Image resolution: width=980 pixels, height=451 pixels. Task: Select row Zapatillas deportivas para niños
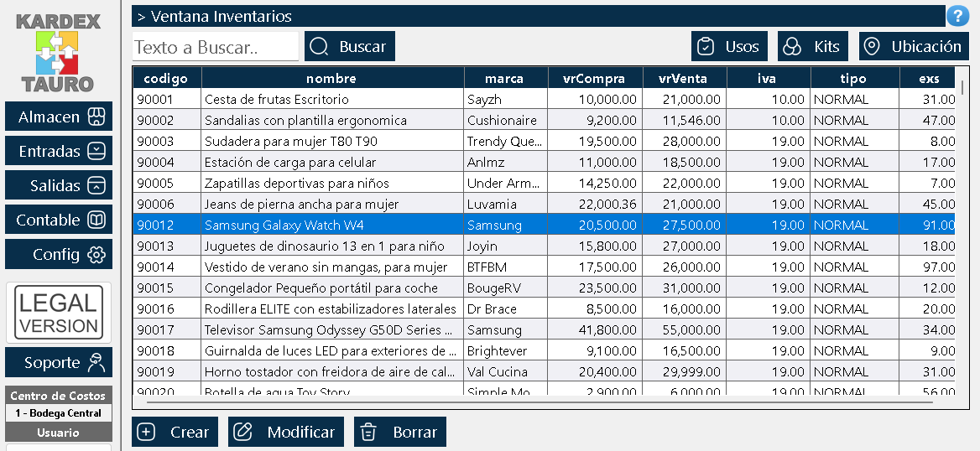(544, 183)
